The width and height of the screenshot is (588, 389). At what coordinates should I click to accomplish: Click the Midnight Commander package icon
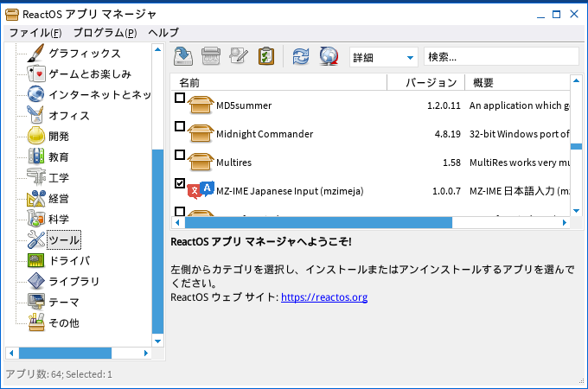(201, 133)
